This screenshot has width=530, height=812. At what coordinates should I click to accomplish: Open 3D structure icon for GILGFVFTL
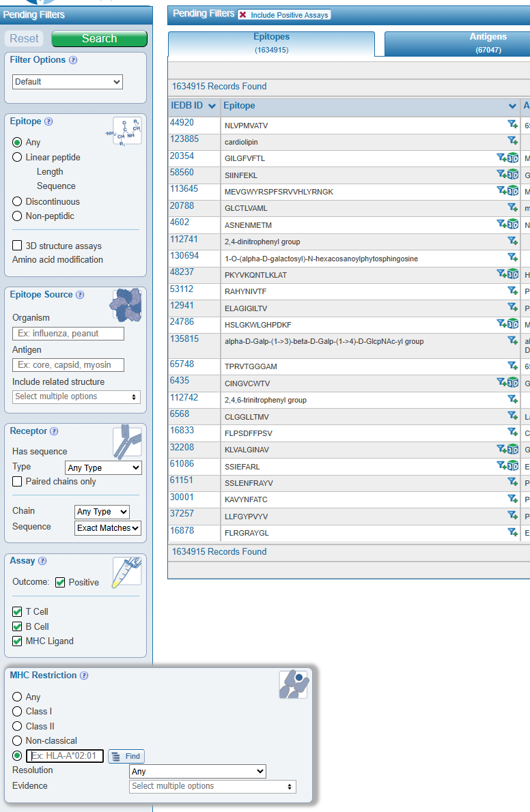tap(513, 158)
